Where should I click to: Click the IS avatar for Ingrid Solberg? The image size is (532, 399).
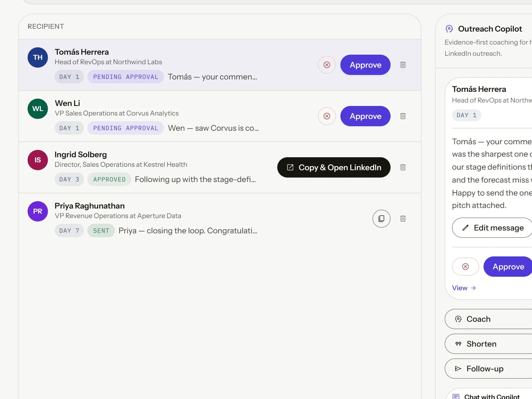pos(38,160)
